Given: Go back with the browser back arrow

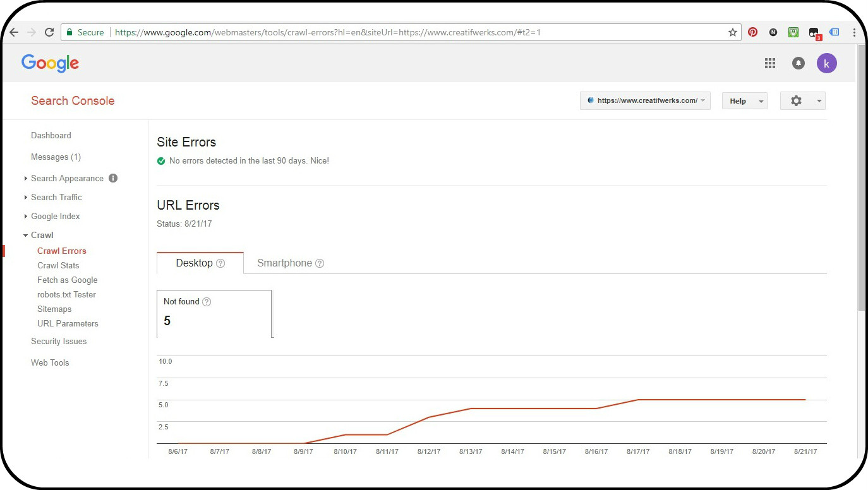Looking at the screenshot, I should 14,32.
